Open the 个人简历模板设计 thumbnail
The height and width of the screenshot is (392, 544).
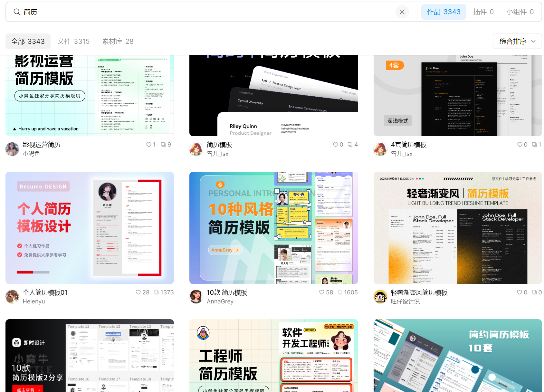(x=90, y=228)
